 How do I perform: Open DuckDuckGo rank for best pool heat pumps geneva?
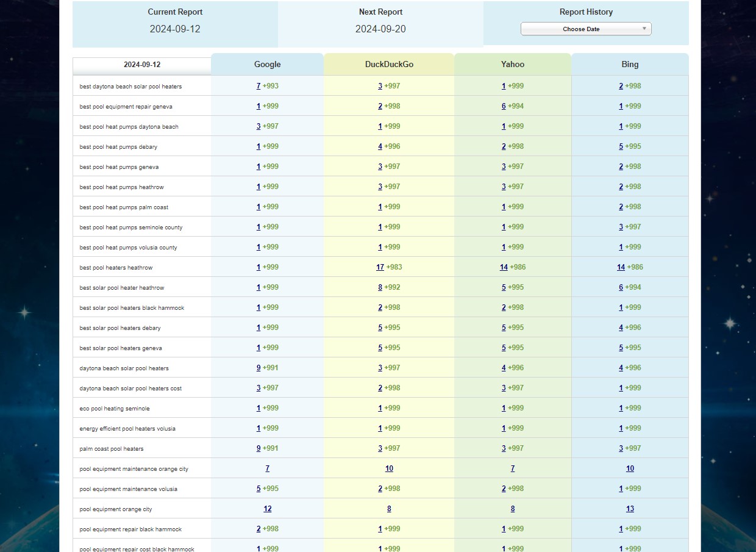(380, 167)
